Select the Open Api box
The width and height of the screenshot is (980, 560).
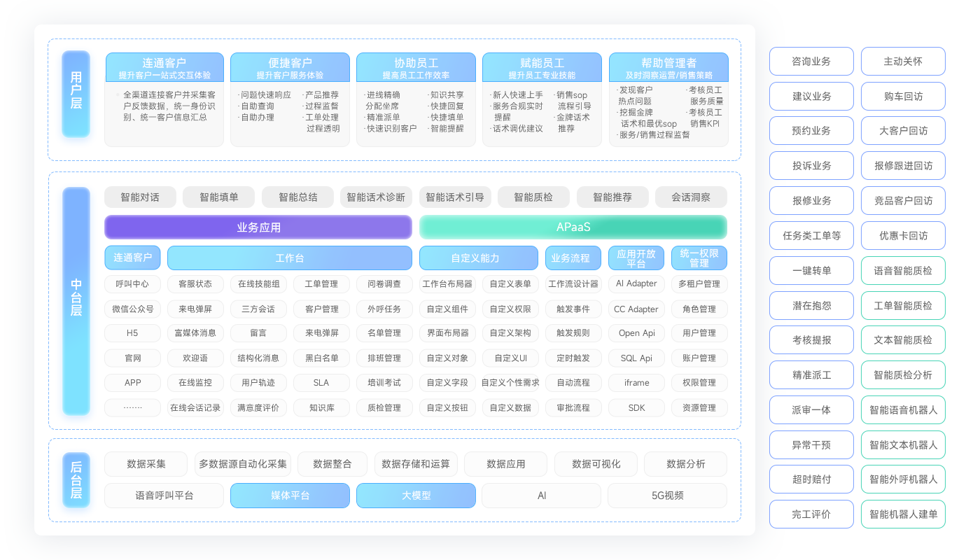(x=636, y=333)
